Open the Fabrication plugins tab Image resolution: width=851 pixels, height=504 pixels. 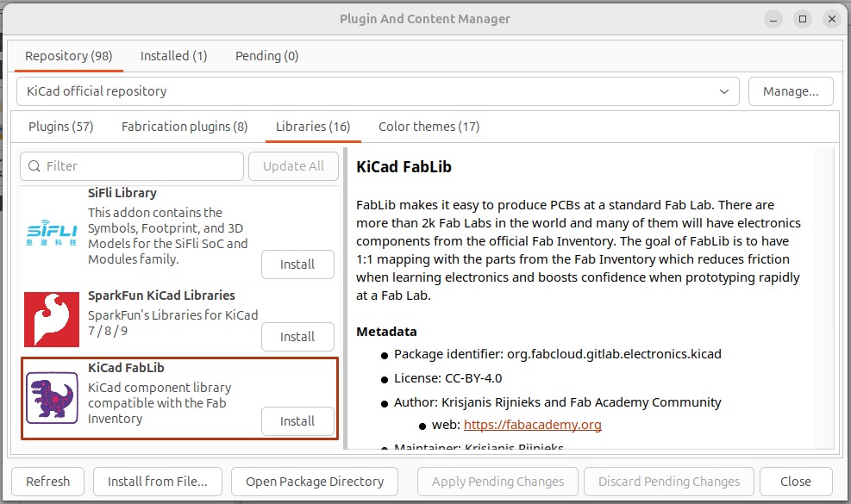tap(184, 126)
